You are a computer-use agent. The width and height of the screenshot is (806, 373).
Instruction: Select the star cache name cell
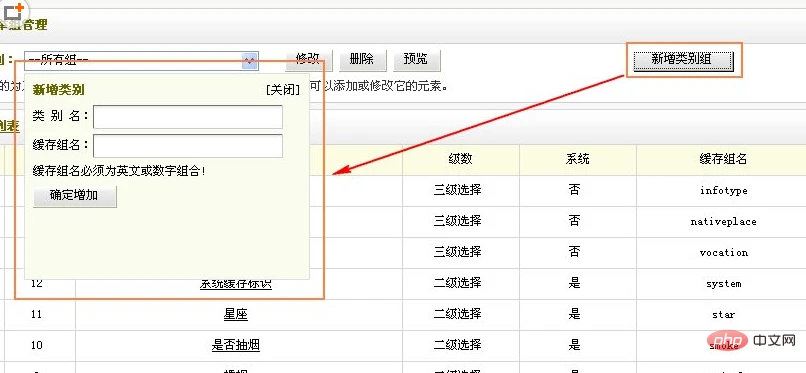pyautogui.click(x=723, y=314)
